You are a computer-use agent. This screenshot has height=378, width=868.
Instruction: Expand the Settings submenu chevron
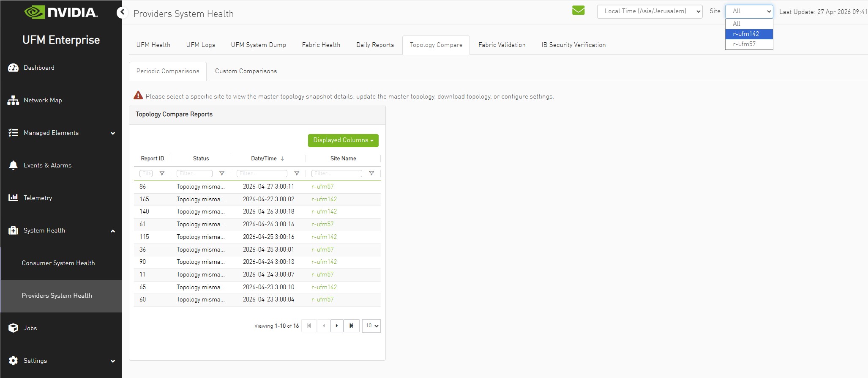pyautogui.click(x=113, y=361)
